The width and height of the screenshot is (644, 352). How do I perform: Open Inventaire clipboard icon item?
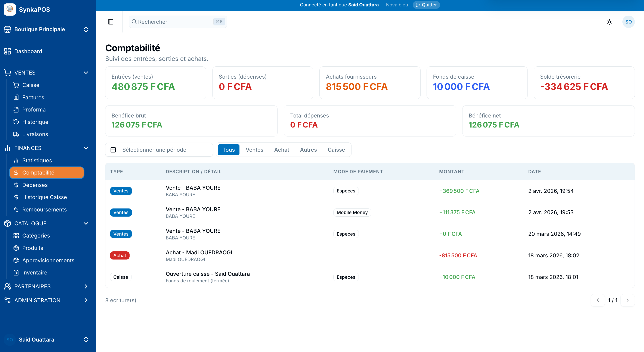[16, 273]
